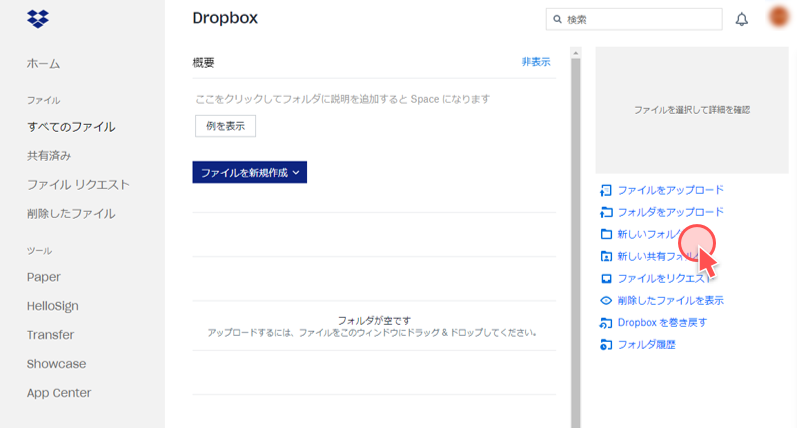Click the upload file icon
Viewport: 797px width, 428px height.
(x=606, y=190)
